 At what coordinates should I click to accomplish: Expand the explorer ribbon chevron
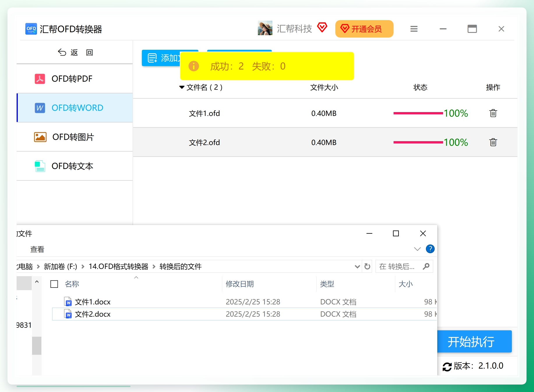coord(417,249)
